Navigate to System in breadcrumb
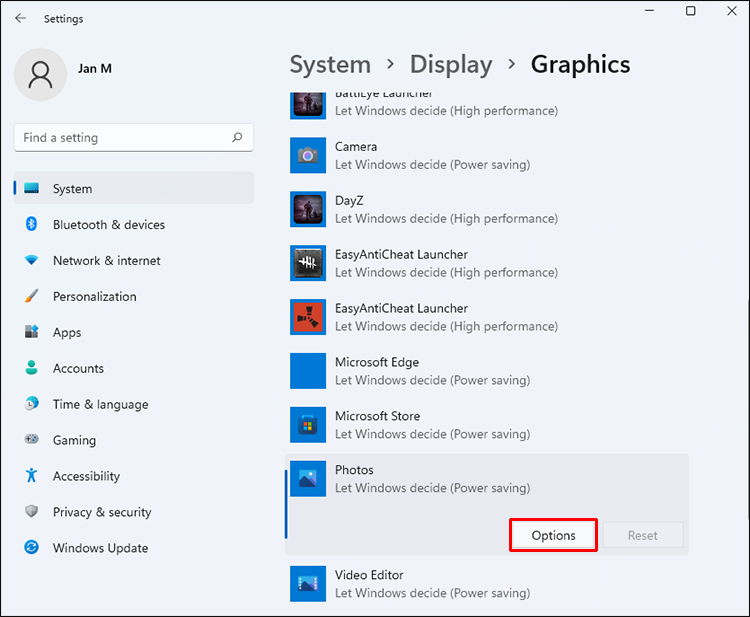 pos(331,65)
